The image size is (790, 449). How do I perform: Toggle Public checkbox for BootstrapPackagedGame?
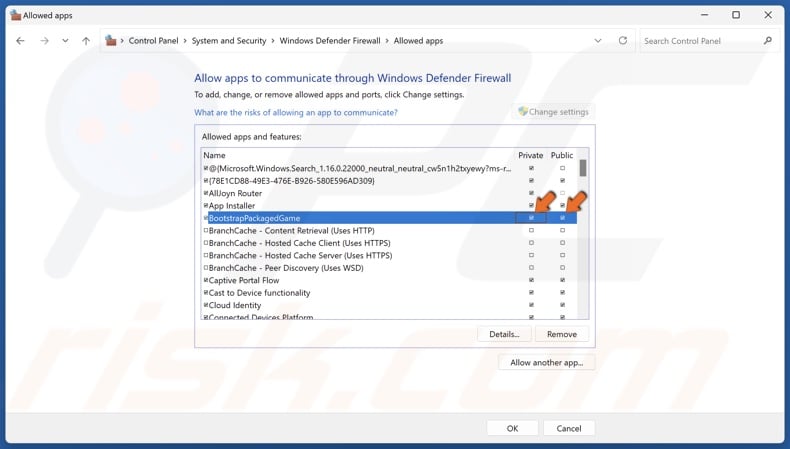(x=562, y=218)
